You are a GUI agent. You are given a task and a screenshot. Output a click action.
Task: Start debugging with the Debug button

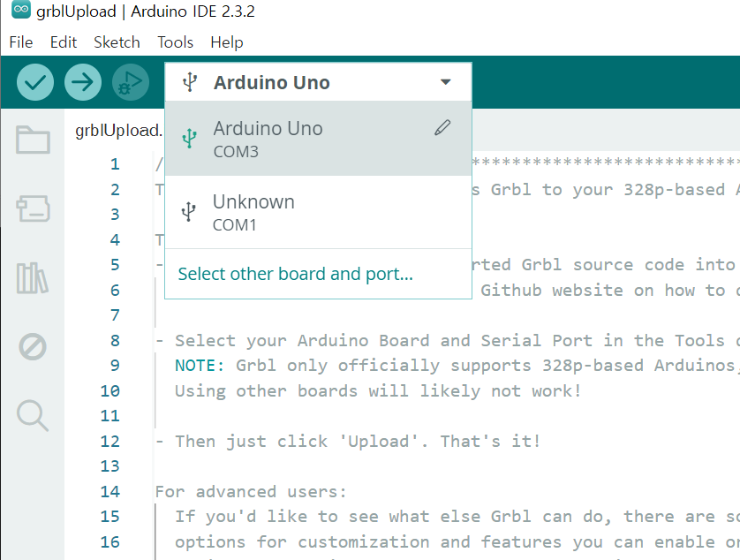tap(131, 82)
